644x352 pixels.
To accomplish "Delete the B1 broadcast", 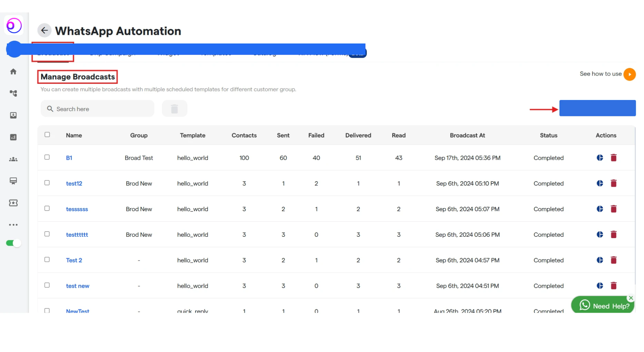I will coord(614,158).
